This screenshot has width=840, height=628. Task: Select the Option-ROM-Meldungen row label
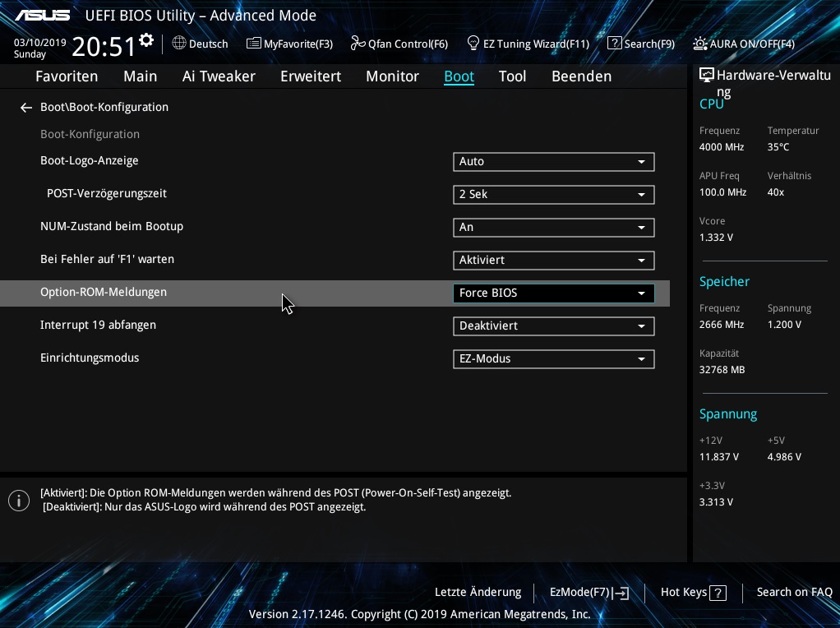[104, 292]
